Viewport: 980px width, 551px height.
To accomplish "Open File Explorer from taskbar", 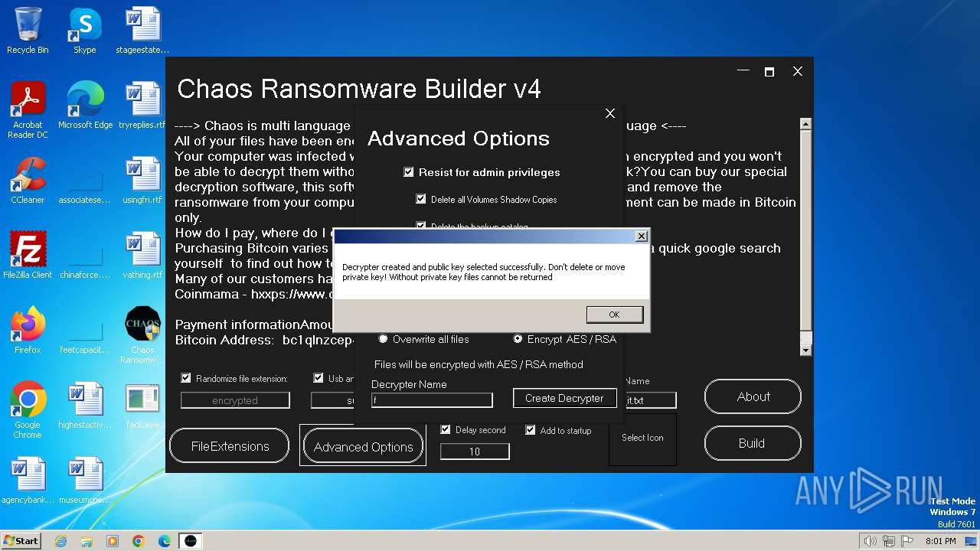I will tap(87, 541).
